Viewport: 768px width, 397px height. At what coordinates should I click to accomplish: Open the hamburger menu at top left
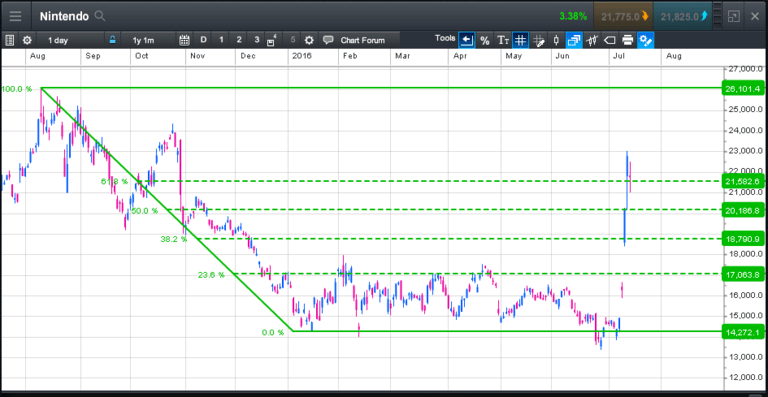tap(15, 16)
